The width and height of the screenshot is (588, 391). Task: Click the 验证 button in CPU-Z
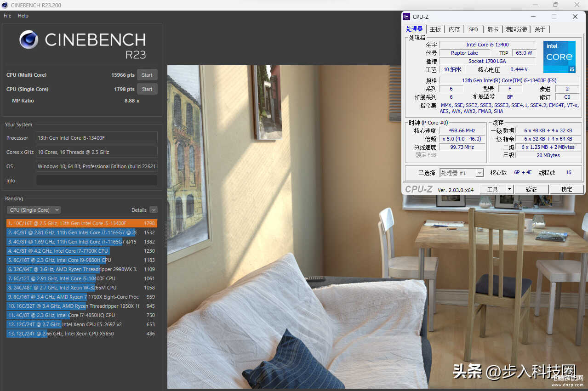click(x=531, y=189)
